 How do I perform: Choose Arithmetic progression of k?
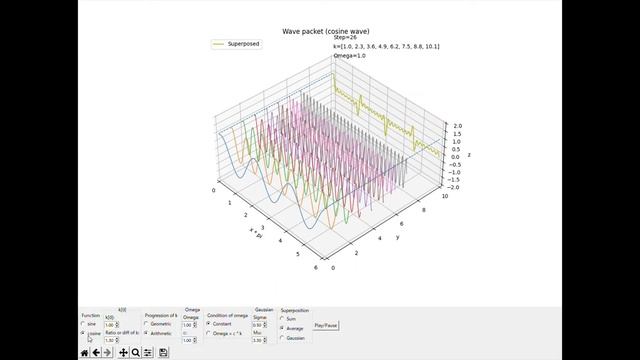(x=146, y=333)
